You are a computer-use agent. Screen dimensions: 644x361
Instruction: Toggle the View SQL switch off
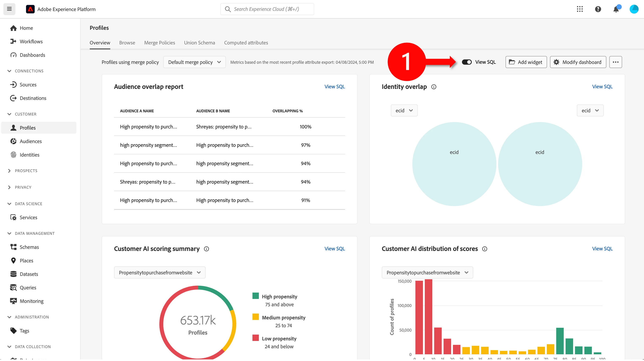[x=467, y=62]
